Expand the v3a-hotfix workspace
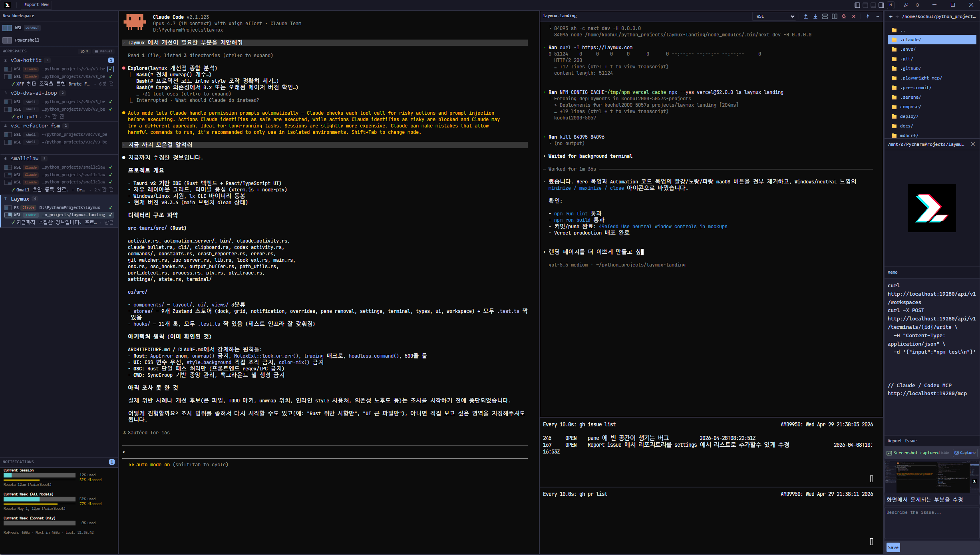The image size is (980, 555). [x=26, y=60]
